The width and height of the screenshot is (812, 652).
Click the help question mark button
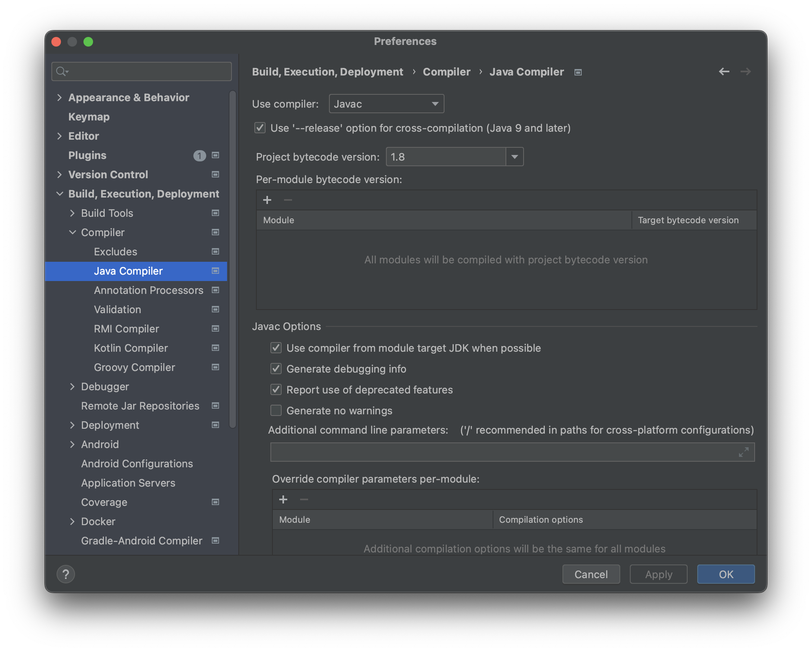[x=66, y=574]
